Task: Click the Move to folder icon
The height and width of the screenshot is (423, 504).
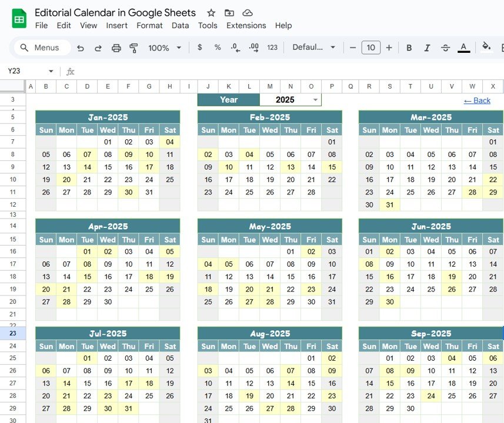Action: coord(229,13)
